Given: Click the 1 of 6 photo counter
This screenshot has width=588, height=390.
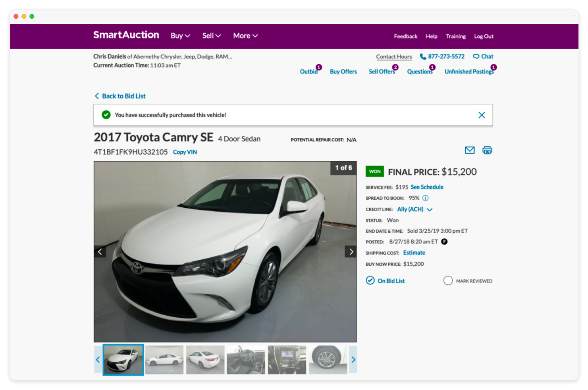Looking at the screenshot, I should [343, 168].
